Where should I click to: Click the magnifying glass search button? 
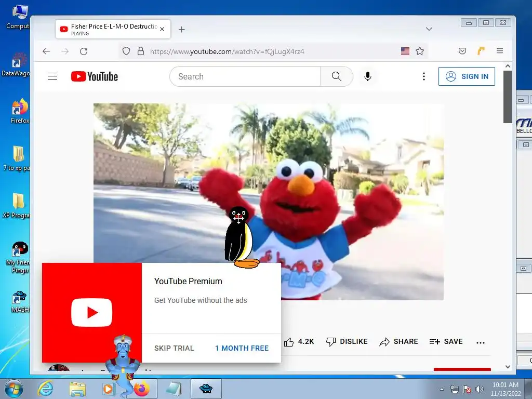coord(336,76)
